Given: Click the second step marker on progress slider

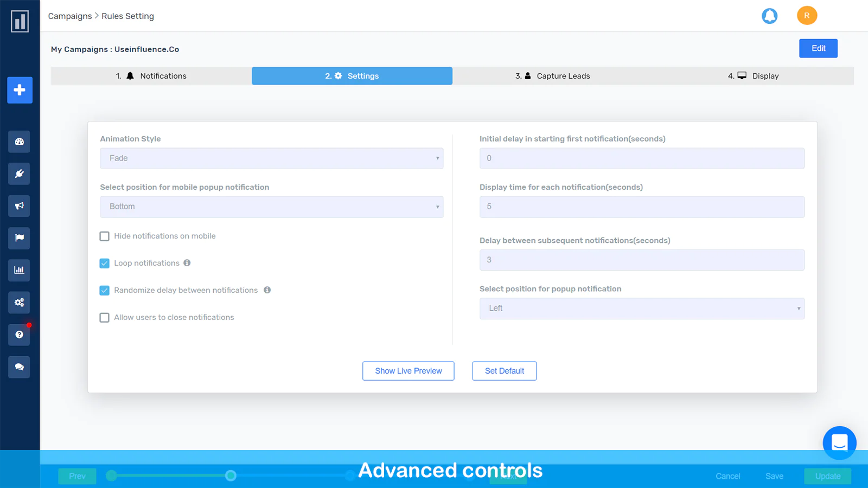Looking at the screenshot, I should 231,476.
